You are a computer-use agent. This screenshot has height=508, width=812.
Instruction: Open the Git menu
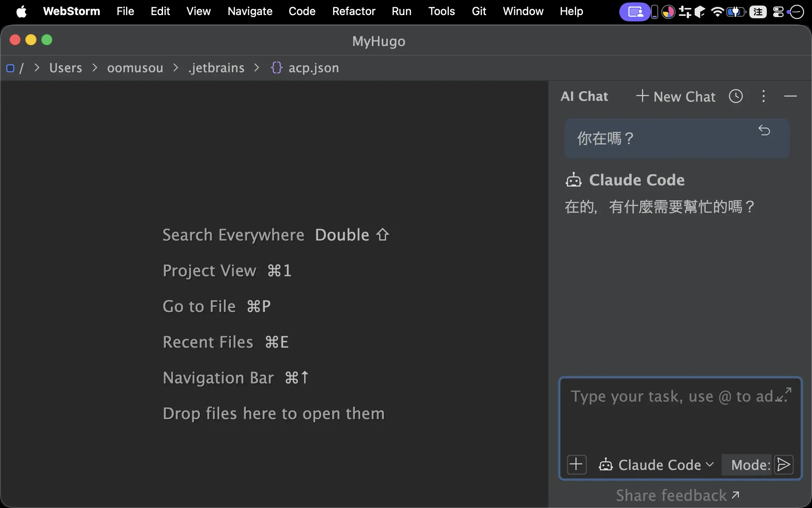click(479, 11)
